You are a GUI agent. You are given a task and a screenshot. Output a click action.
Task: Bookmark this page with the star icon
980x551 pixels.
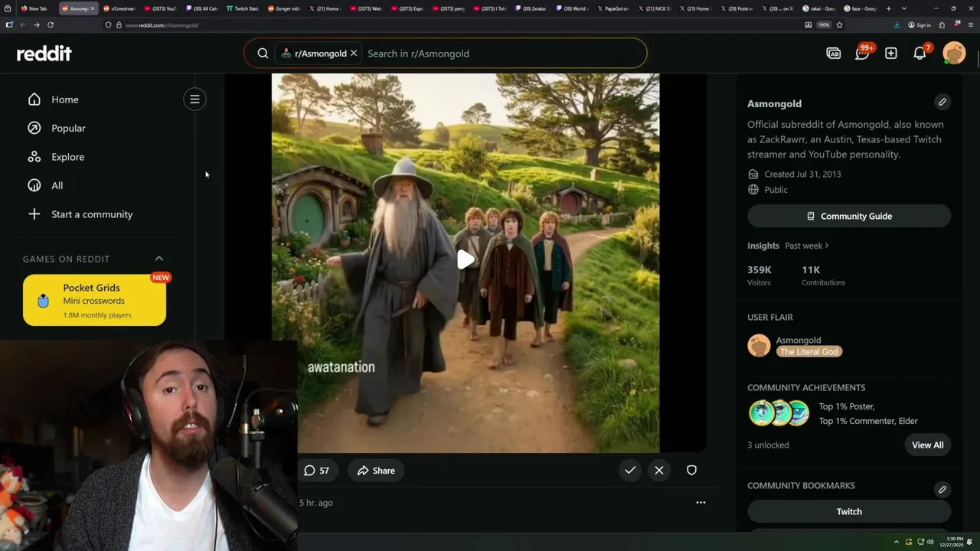coord(839,24)
